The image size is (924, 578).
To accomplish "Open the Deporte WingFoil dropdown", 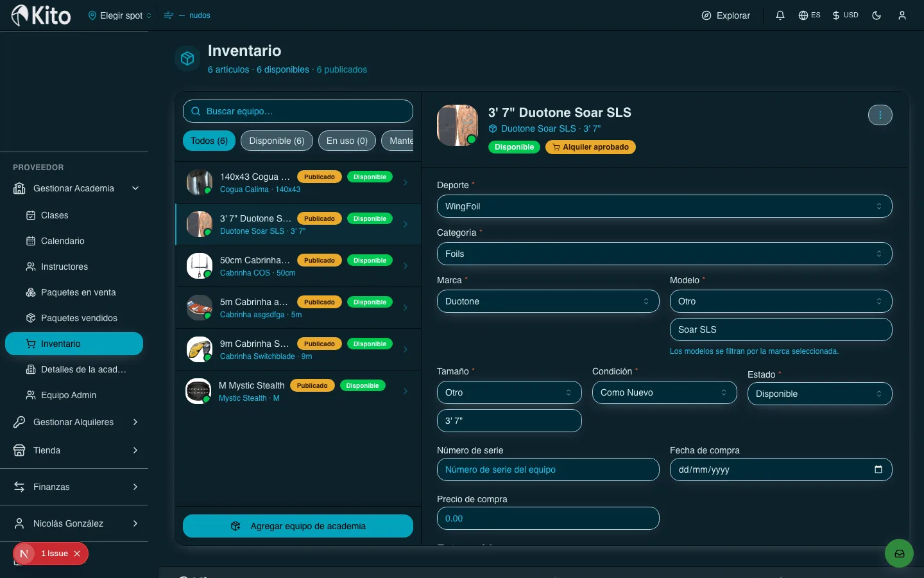I will point(664,206).
